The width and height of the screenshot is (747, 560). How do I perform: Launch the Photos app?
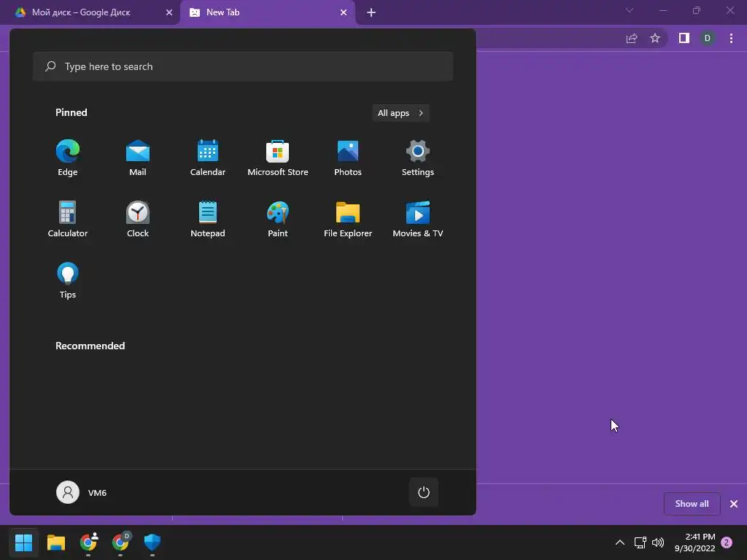pos(348,158)
